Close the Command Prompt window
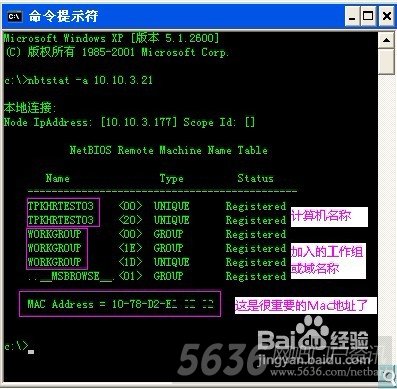 [x=386, y=16]
